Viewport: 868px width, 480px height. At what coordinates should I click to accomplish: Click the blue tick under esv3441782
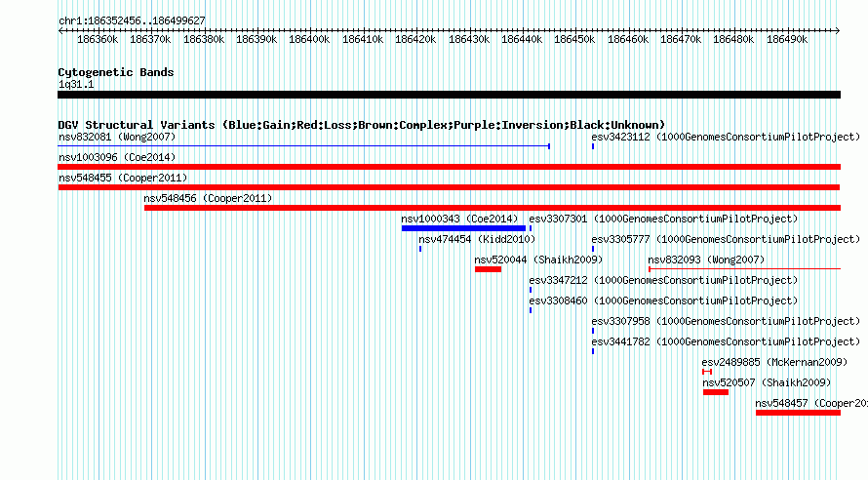tap(593, 351)
